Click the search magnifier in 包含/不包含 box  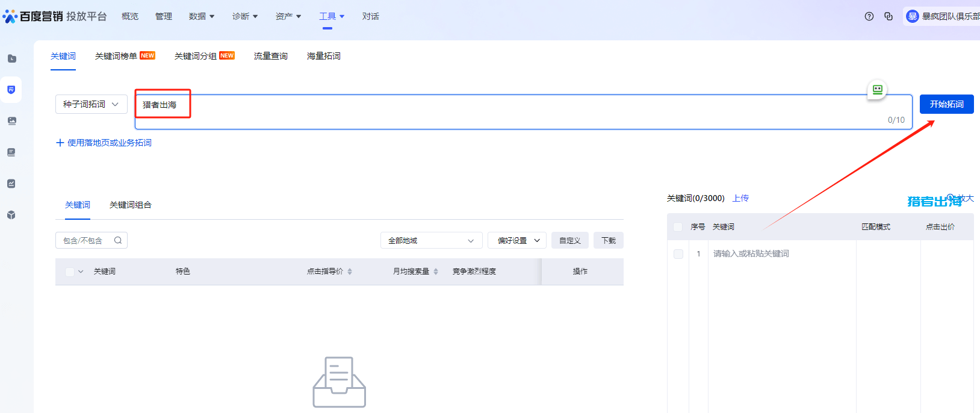coord(118,240)
